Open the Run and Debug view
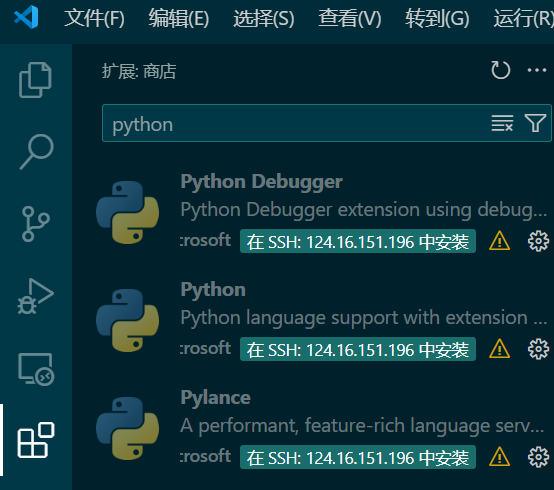554x490 pixels. point(35,296)
